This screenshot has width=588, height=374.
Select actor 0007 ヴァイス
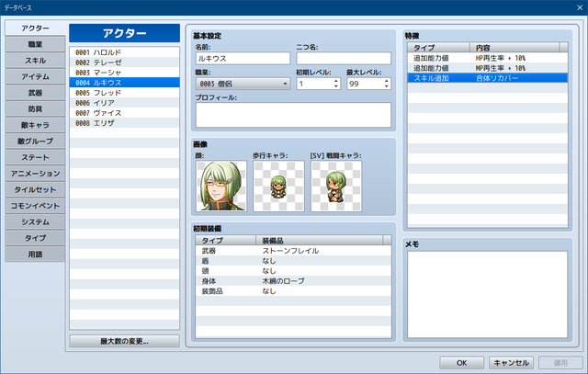[x=125, y=113]
